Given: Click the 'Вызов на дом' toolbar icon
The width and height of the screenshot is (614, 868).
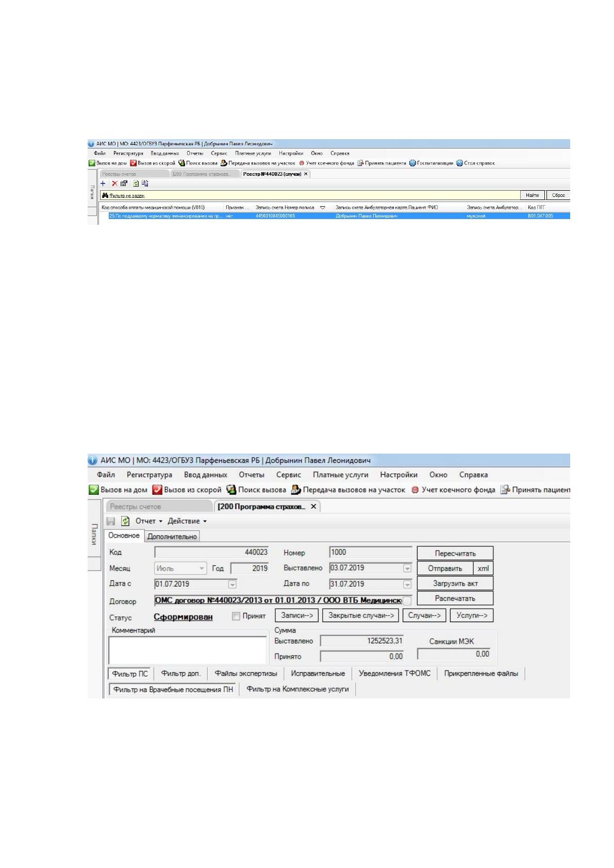Looking at the screenshot, I should [x=94, y=490].
